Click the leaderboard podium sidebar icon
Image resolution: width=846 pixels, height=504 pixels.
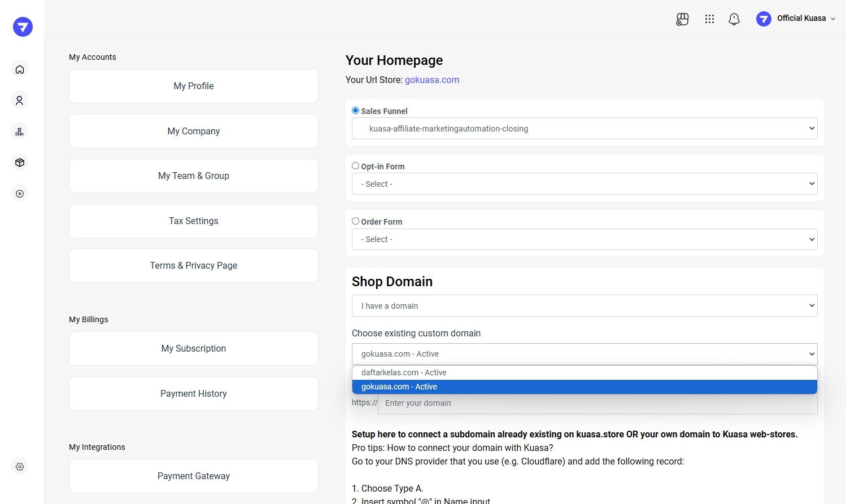tap(20, 132)
